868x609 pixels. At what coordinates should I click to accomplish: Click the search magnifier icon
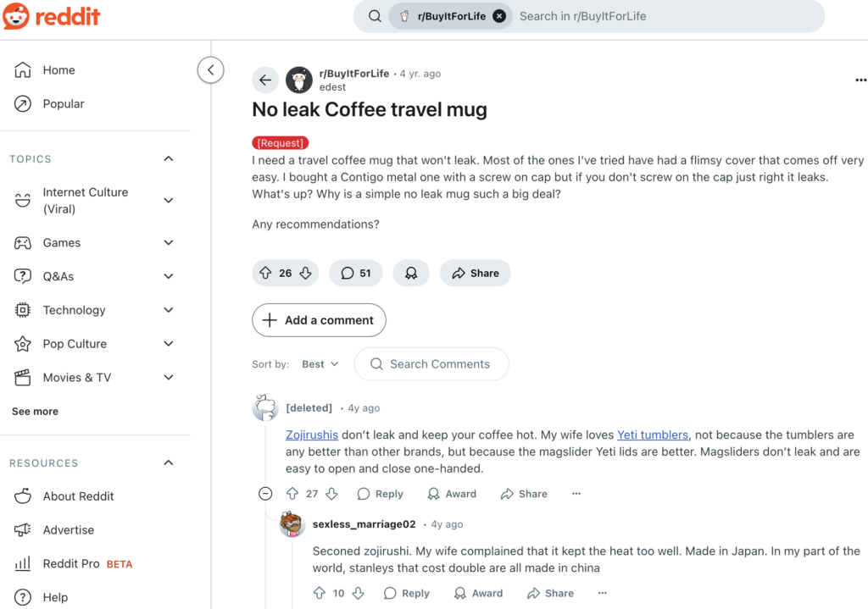tap(375, 16)
